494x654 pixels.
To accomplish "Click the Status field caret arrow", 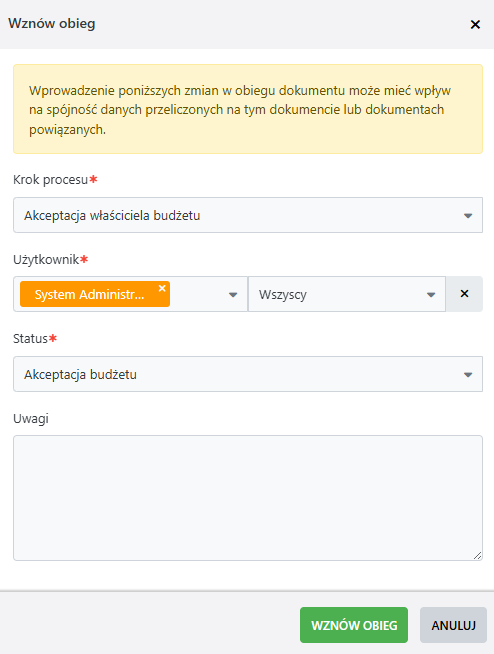I will click(468, 375).
